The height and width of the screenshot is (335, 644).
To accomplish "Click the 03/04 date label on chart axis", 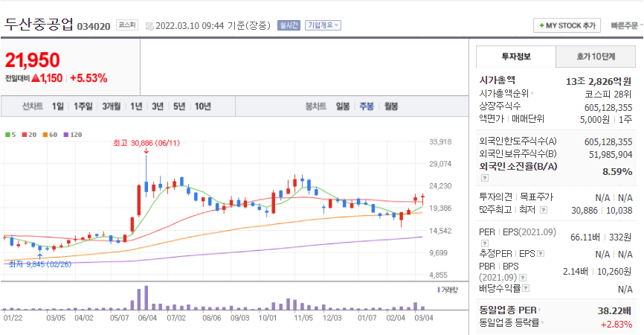I will pyautogui.click(x=424, y=318).
